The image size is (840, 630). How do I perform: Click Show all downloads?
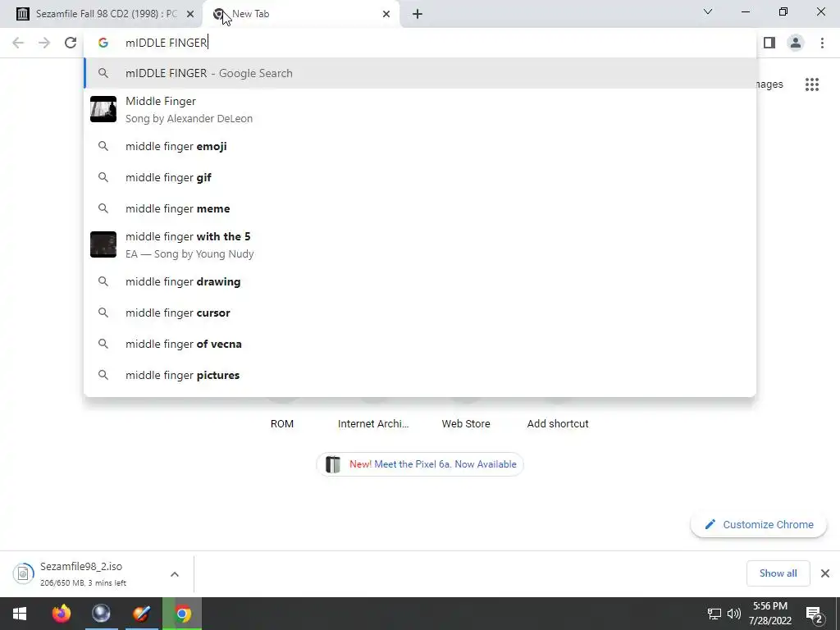(778, 573)
